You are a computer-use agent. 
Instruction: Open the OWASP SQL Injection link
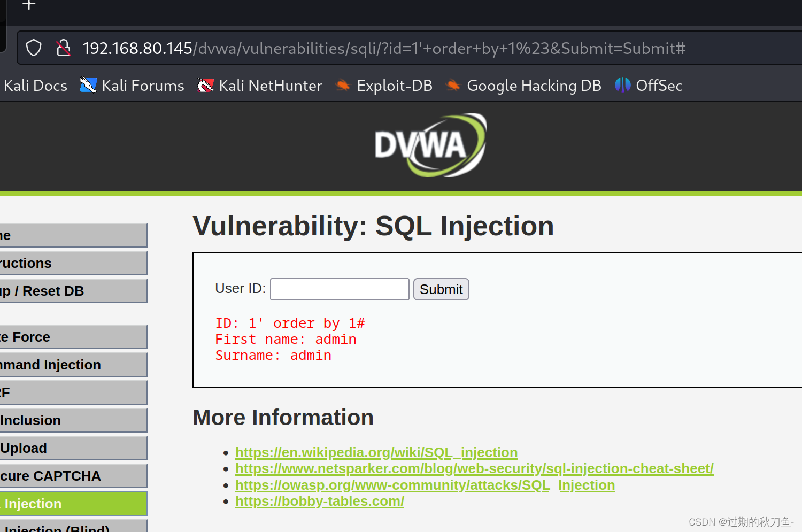[x=425, y=485]
